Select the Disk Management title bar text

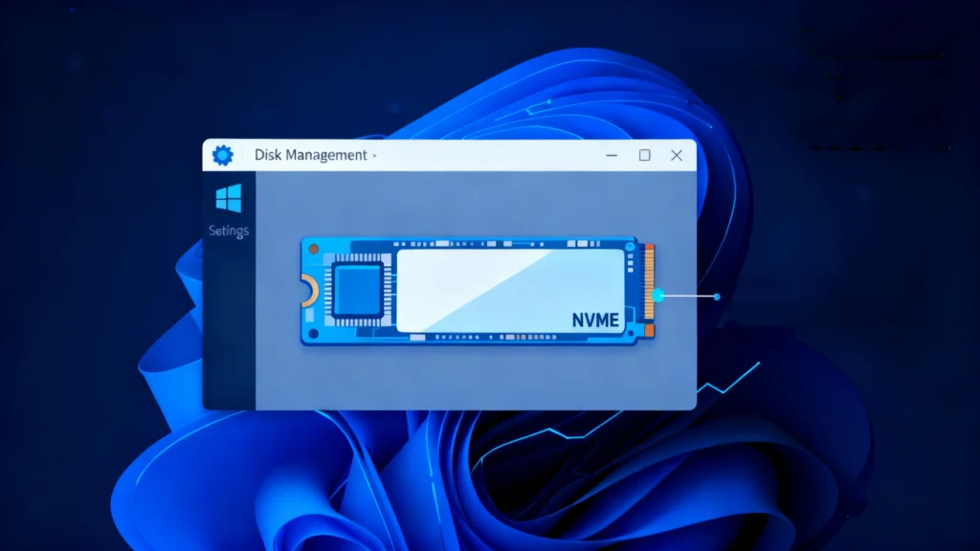pos(311,154)
